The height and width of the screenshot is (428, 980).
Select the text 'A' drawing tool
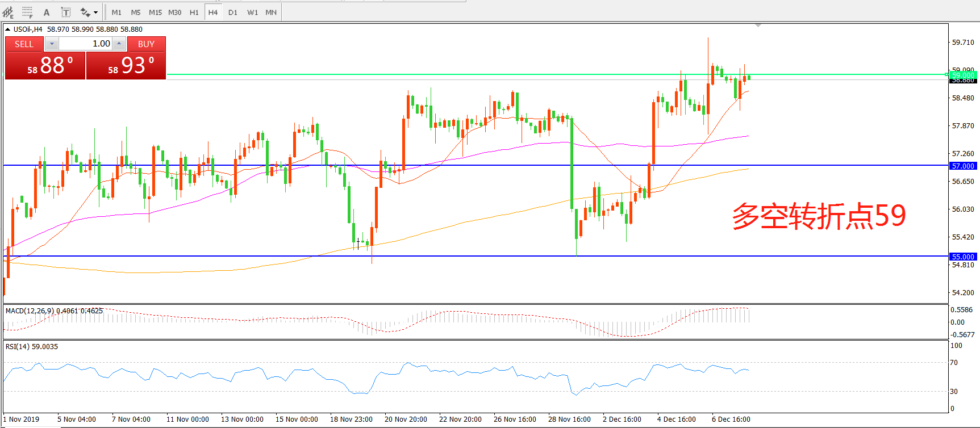coord(47,12)
